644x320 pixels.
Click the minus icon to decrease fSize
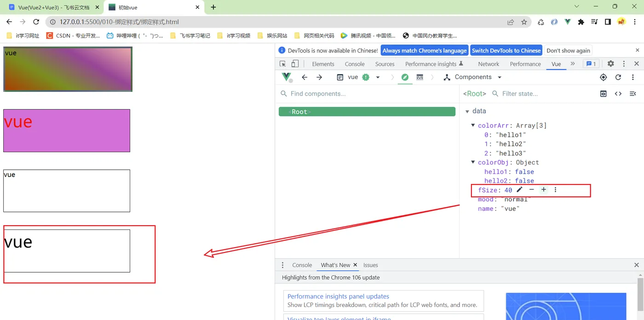coord(532,189)
